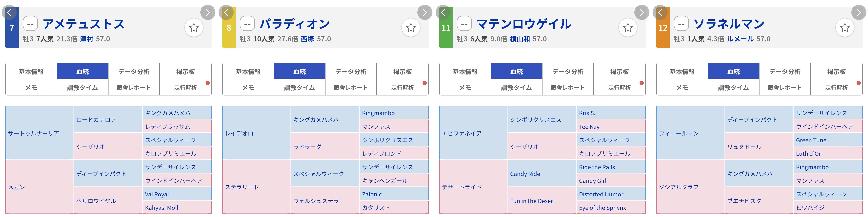Open 調教タイム tab for マテンロウゲイル

point(516,88)
